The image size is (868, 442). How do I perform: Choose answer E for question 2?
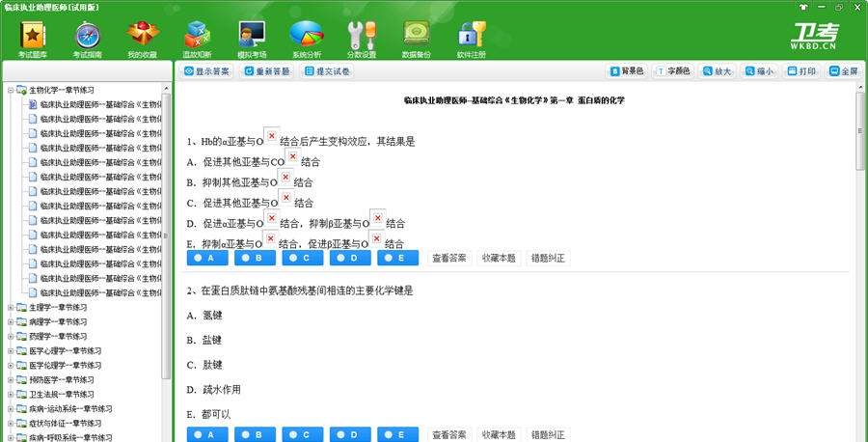click(398, 435)
